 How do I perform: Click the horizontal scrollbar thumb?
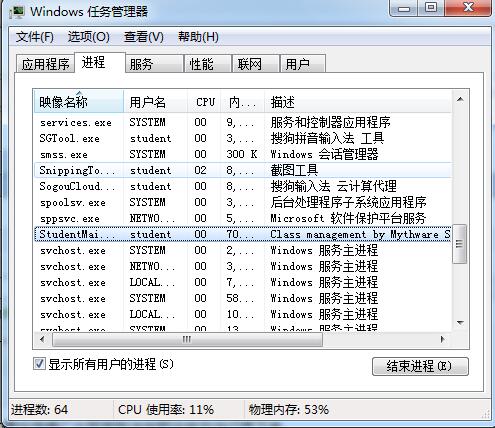(x=187, y=339)
